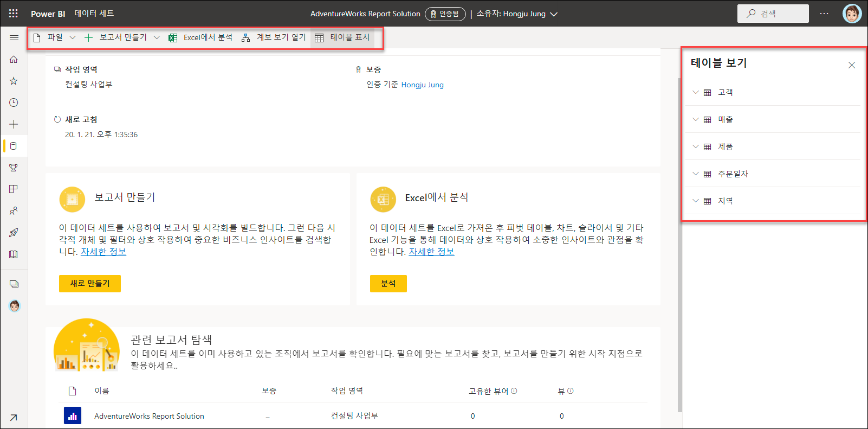Viewport: 868px width, 429px height.
Task: Open Datasets cylinder icon in sidebar
Action: [14, 146]
